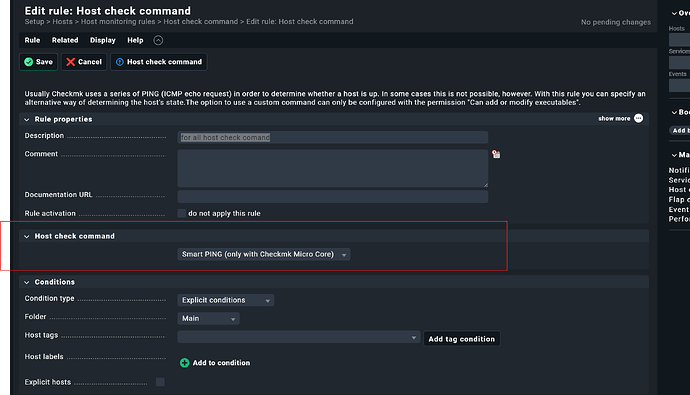690x395 pixels.
Task: Click the red X Cancel icon
Action: click(x=70, y=62)
